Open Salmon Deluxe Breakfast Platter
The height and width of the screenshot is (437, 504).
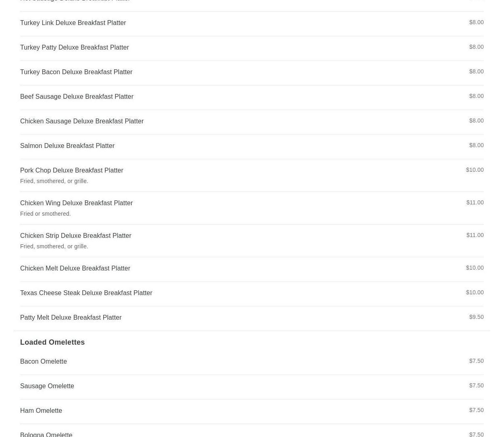pos(252,147)
